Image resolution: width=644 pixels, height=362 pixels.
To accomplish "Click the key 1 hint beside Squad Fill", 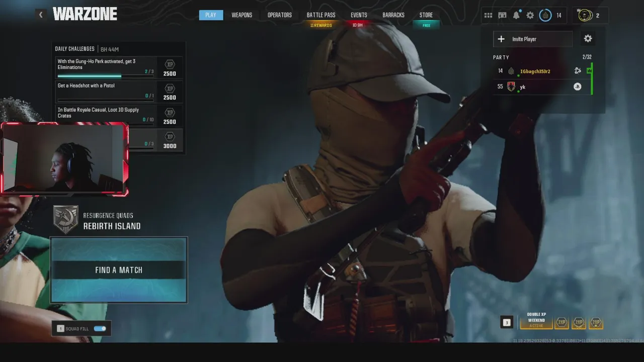I will click(x=60, y=329).
